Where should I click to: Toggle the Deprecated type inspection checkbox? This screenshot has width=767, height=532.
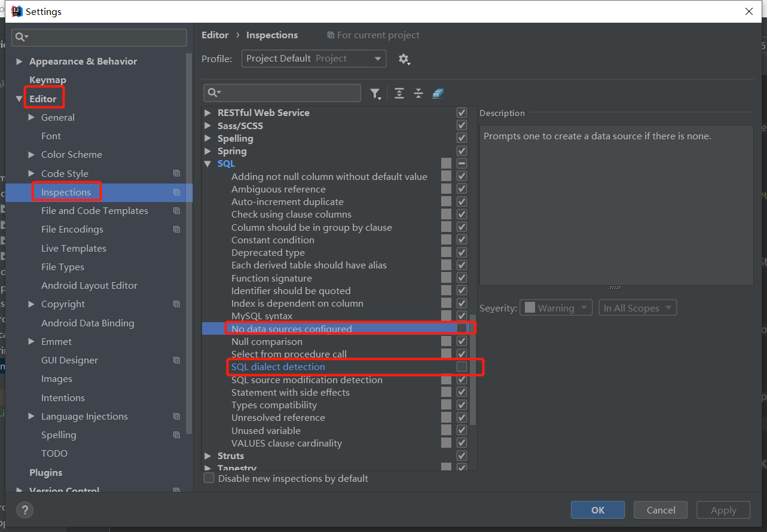tap(462, 252)
